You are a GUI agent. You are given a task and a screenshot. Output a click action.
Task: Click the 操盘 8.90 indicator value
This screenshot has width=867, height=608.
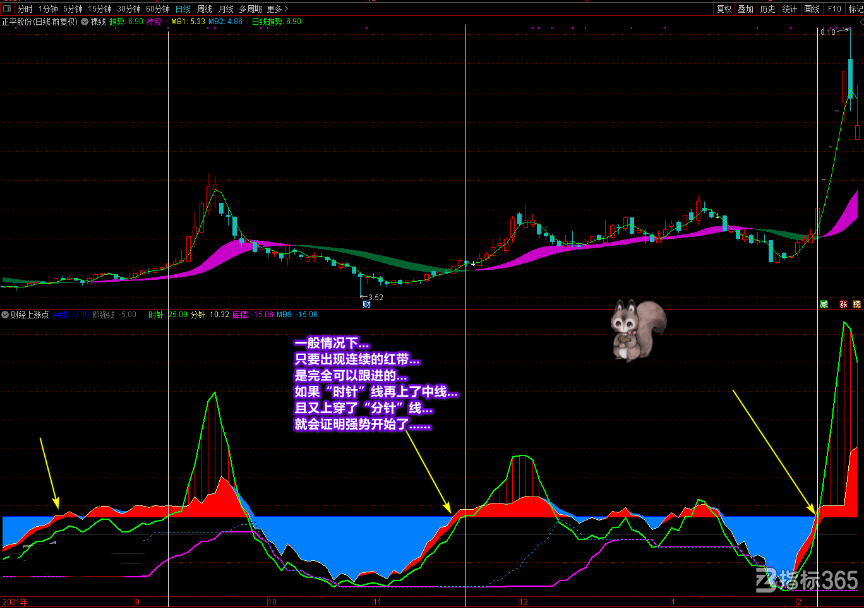pos(127,22)
